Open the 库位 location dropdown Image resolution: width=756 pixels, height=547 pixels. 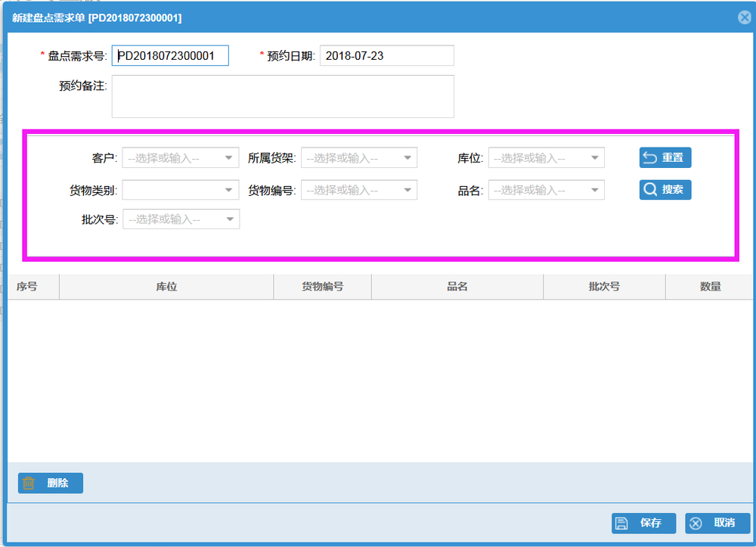(546, 158)
